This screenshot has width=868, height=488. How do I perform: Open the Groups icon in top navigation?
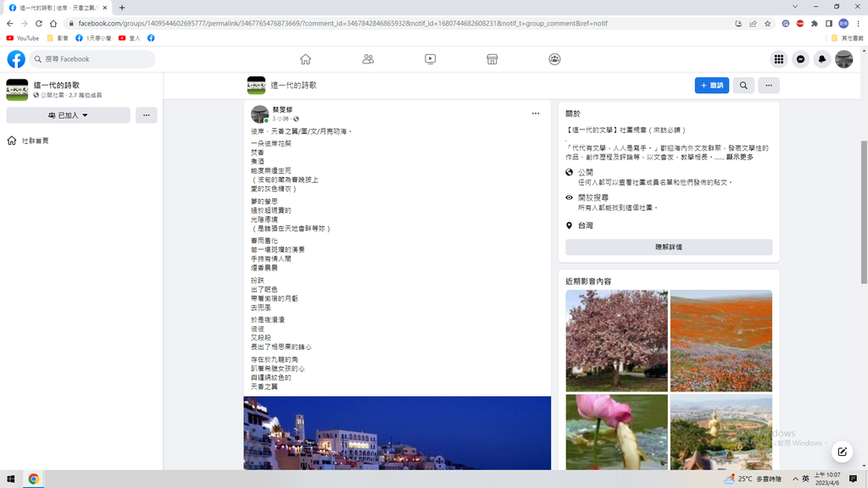click(x=554, y=59)
